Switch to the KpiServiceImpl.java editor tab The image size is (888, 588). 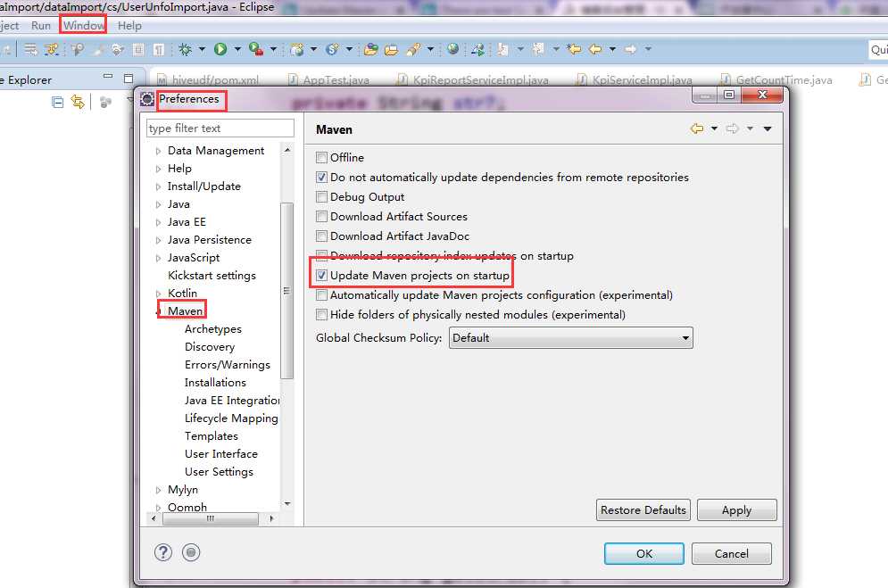pyautogui.click(x=635, y=79)
